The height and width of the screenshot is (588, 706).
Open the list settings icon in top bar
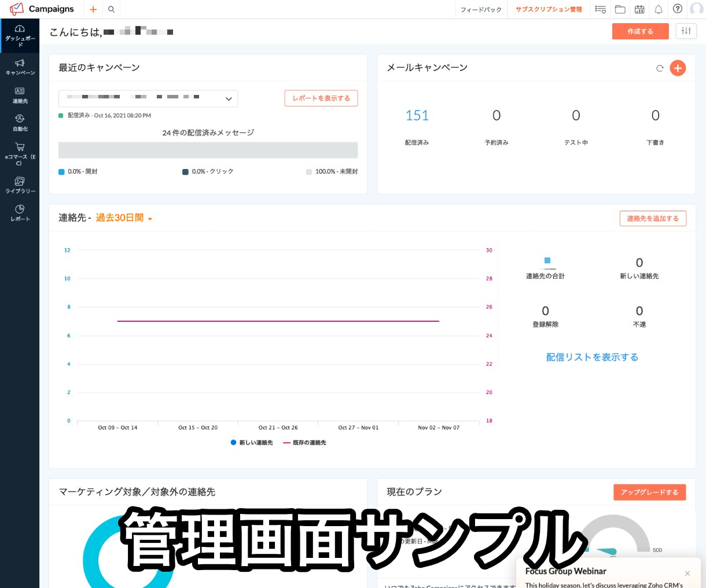point(601,9)
